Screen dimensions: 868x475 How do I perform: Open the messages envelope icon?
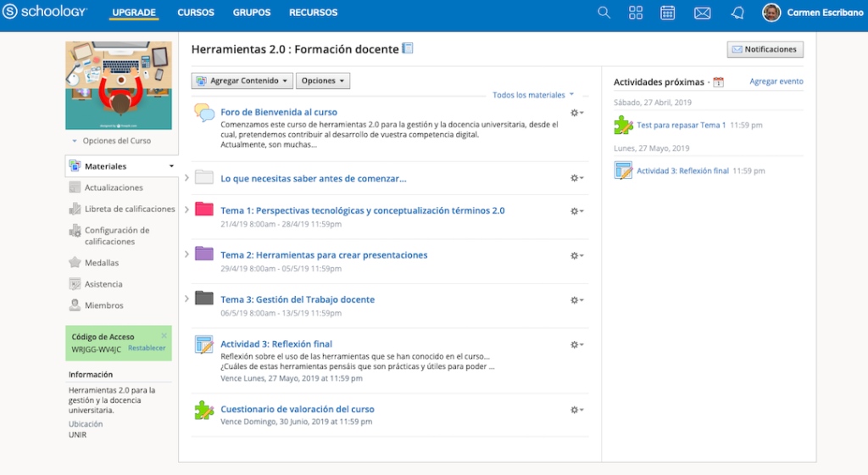[702, 13]
